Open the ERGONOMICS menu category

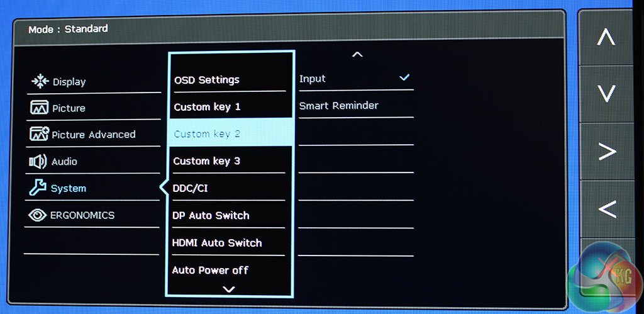(x=92, y=215)
